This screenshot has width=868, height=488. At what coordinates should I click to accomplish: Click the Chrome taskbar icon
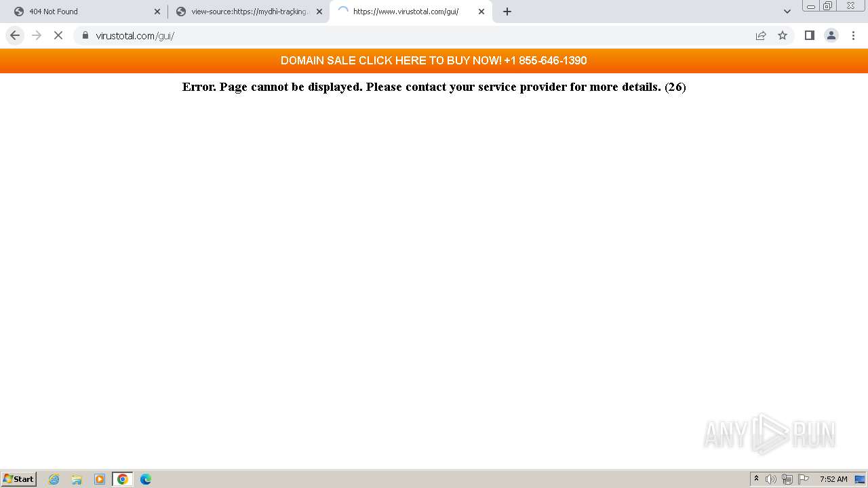(x=123, y=479)
